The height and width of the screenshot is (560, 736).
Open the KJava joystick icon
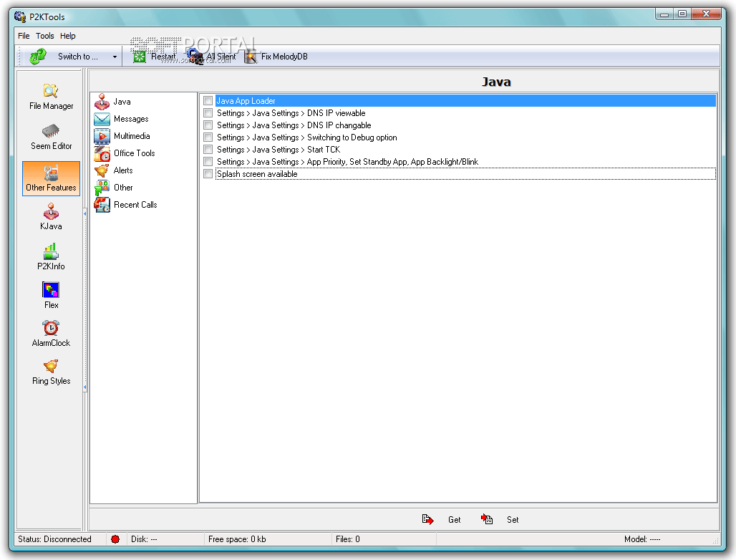point(51,211)
